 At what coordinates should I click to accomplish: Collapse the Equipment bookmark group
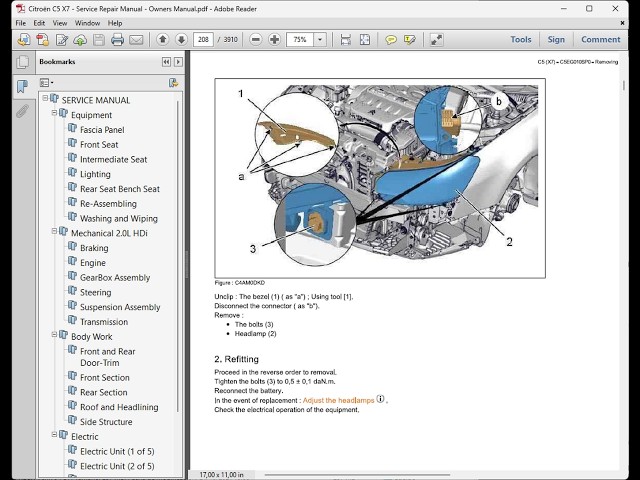click(x=54, y=113)
